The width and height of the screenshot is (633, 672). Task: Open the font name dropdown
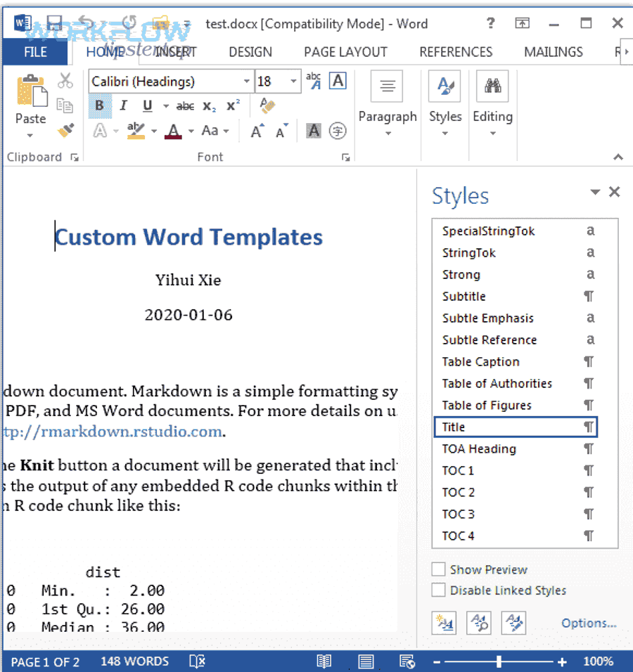tap(247, 81)
